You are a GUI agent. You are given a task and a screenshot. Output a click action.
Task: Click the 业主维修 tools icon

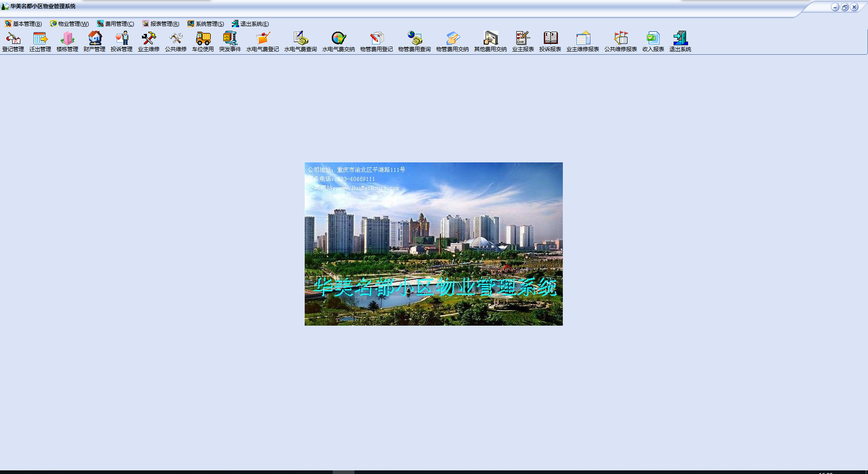pyautogui.click(x=149, y=42)
